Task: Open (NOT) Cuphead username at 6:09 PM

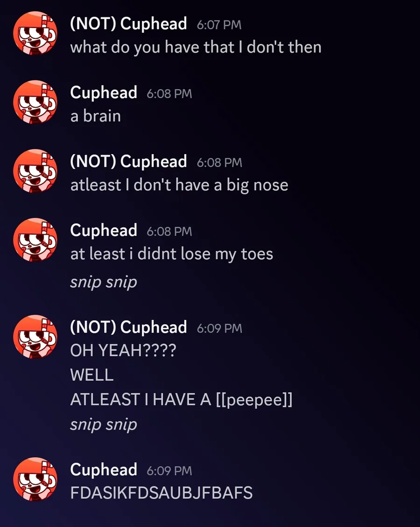Action: point(128,327)
